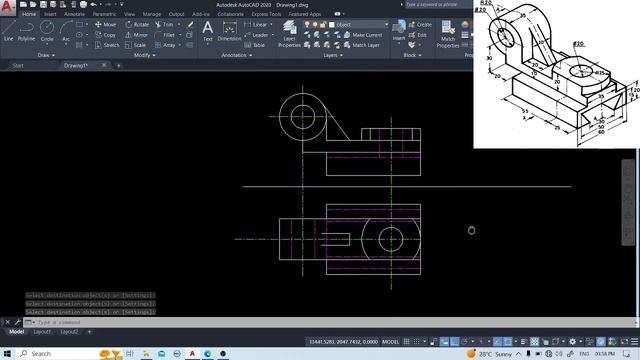Click the keyword search box
The image size is (640, 360).
438,4
